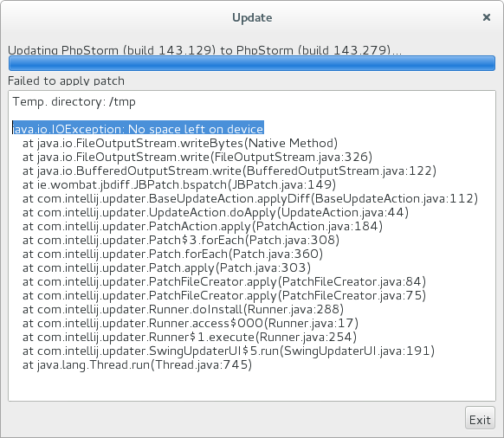Click the BufferedOutputStream.java:122 stack line
This screenshot has height=438, width=504.
tap(229, 171)
